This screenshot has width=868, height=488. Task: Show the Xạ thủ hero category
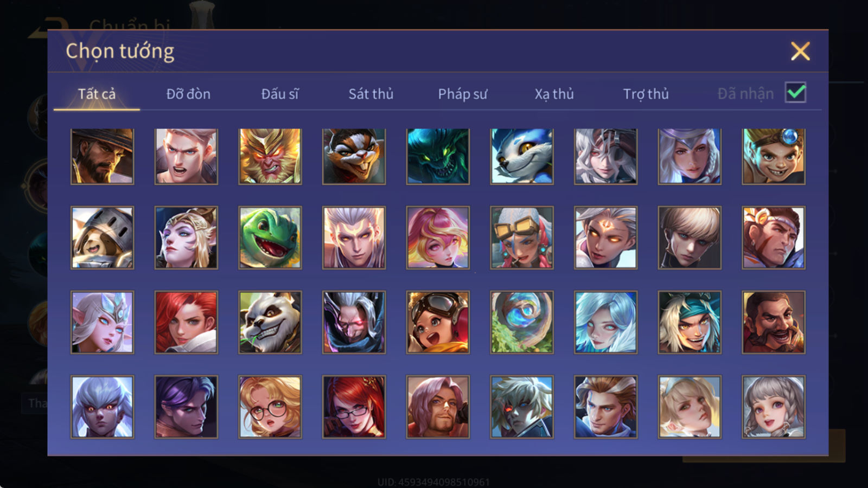(x=554, y=94)
